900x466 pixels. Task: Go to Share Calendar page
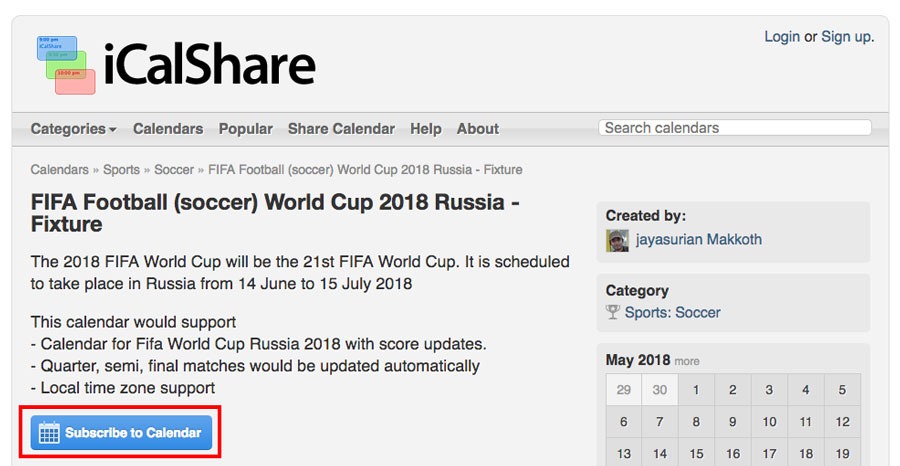coord(341,129)
